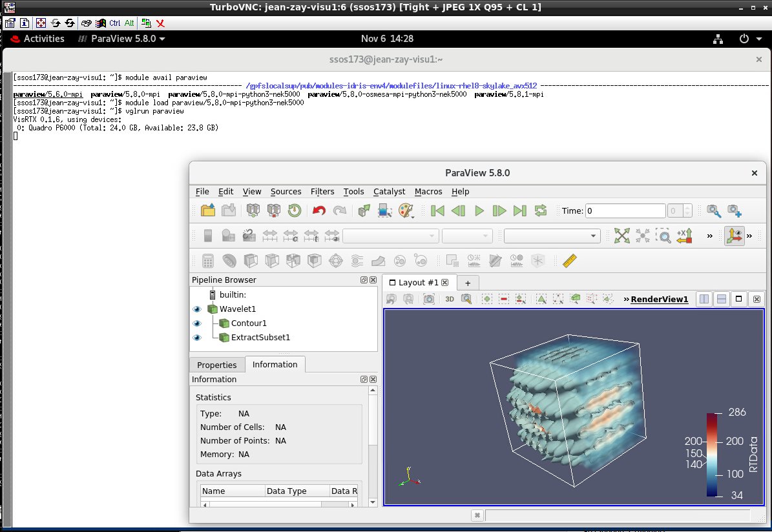Click the yellow Ruler tool icon
Image resolution: width=772 pixels, height=532 pixels.
coord(569,260)
